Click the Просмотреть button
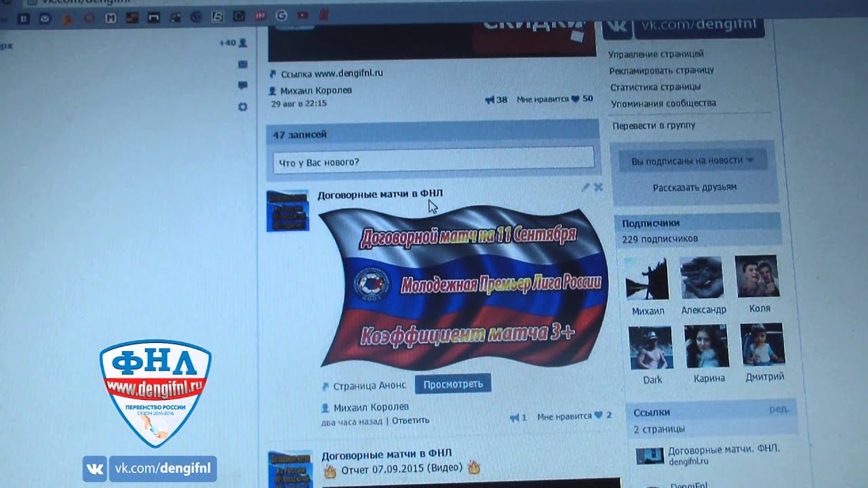This screenshot has width=868, height=488. (x=453, y=384)
